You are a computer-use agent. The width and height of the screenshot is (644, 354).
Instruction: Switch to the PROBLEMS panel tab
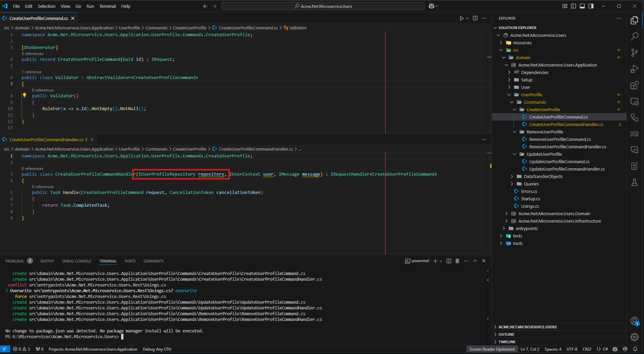tap(19, 261)
